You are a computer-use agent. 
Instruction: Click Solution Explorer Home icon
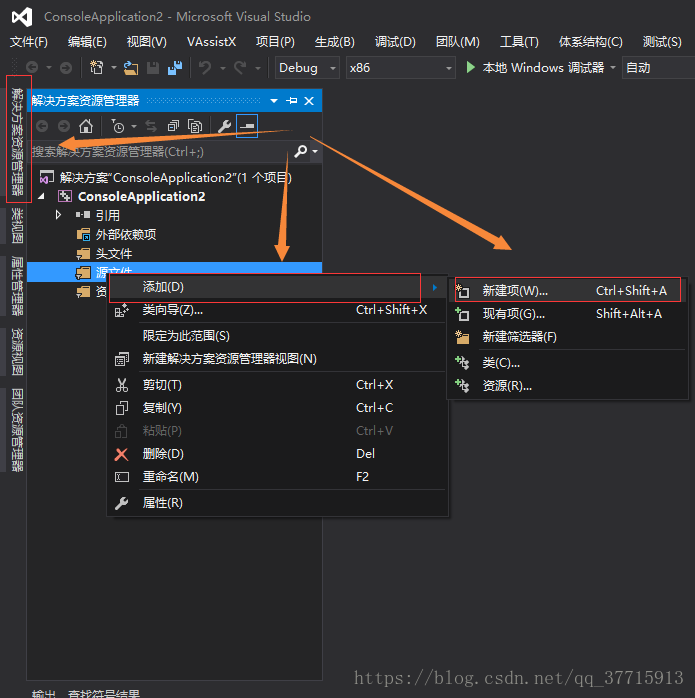point(86,126)
